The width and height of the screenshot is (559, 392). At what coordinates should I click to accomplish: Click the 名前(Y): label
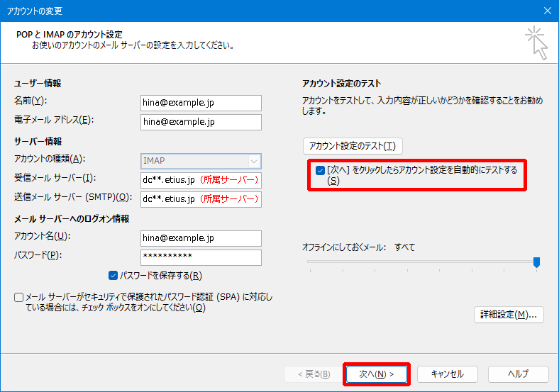(31, 101)
